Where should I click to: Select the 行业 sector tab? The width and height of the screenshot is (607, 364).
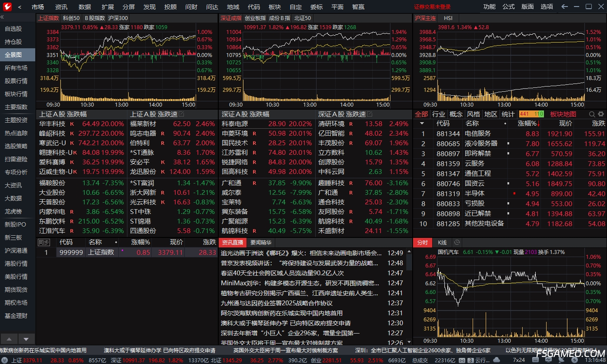point(438,114)
